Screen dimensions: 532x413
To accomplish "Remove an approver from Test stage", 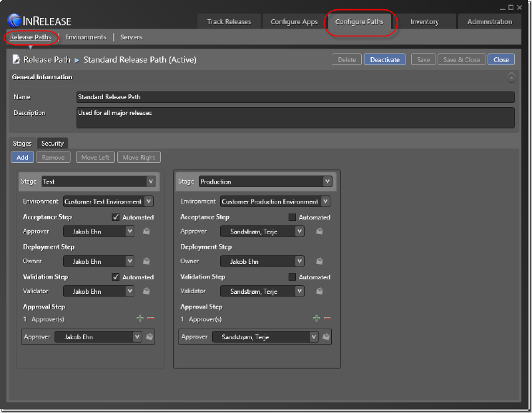I will 151,319.
